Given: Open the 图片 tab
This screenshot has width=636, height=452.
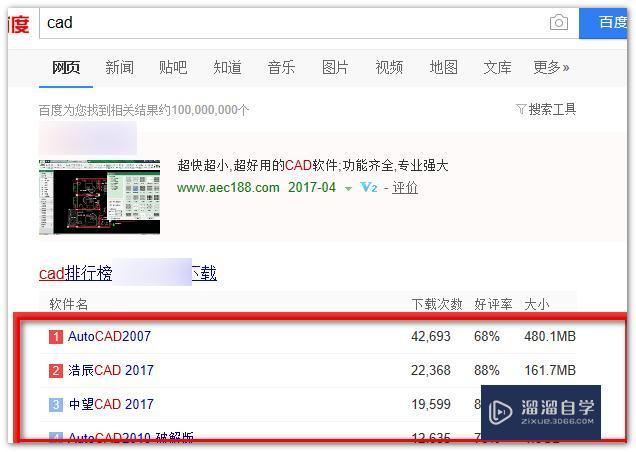Looking at the screenshot, I should pyautogui.click(x=335, y=67).
